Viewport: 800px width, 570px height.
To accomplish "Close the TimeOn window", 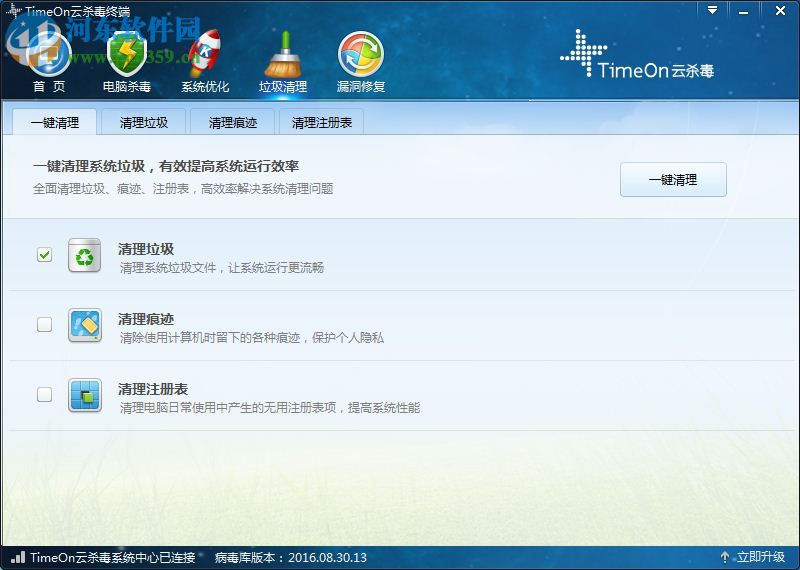I will point(780,11).
